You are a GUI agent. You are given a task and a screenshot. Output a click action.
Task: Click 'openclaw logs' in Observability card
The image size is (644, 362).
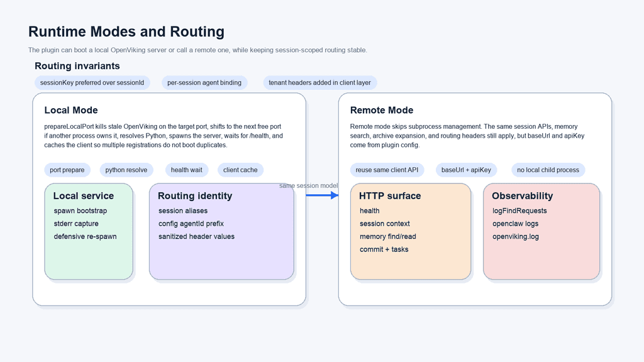click(x=516, y=224)
